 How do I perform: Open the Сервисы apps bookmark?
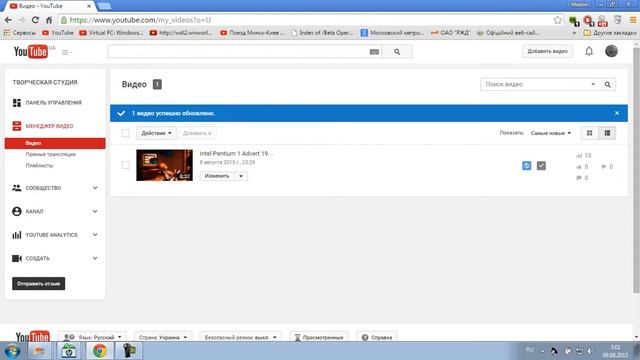point(20,33)
